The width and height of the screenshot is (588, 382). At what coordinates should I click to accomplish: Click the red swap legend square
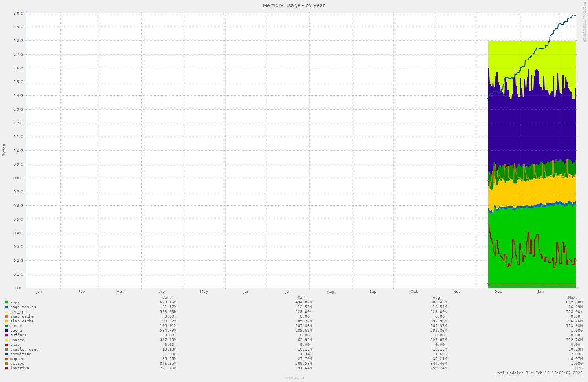(6, 344)
